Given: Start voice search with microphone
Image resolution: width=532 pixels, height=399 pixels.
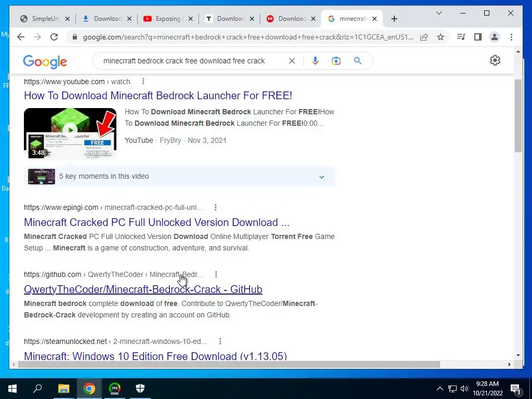Looking at the screenshot, I should tap(315, 61).
